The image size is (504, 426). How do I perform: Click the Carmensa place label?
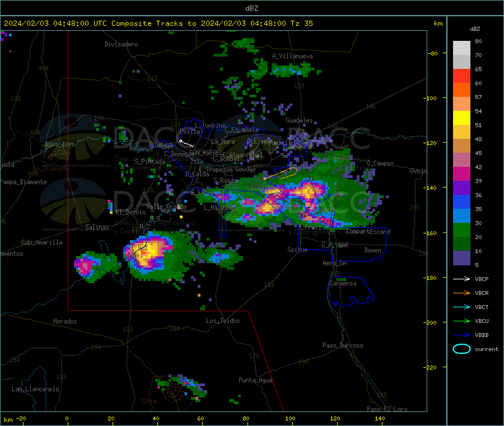click(343, 283)
